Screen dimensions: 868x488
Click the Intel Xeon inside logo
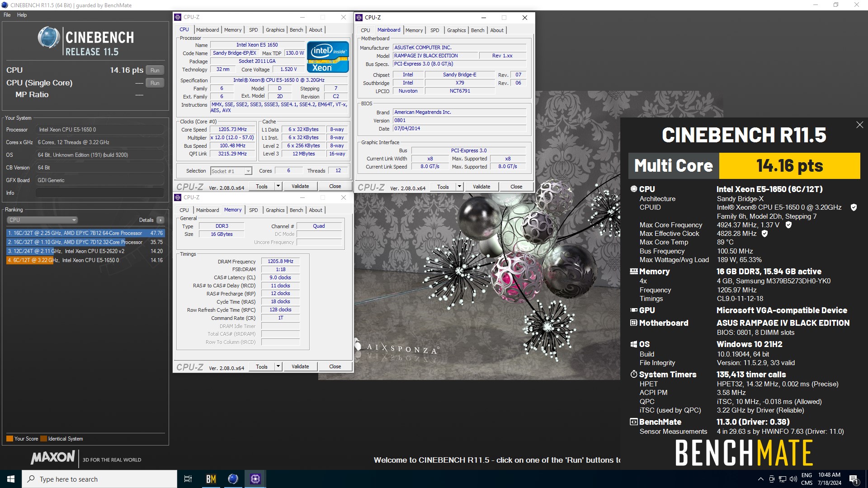point(328,57)
